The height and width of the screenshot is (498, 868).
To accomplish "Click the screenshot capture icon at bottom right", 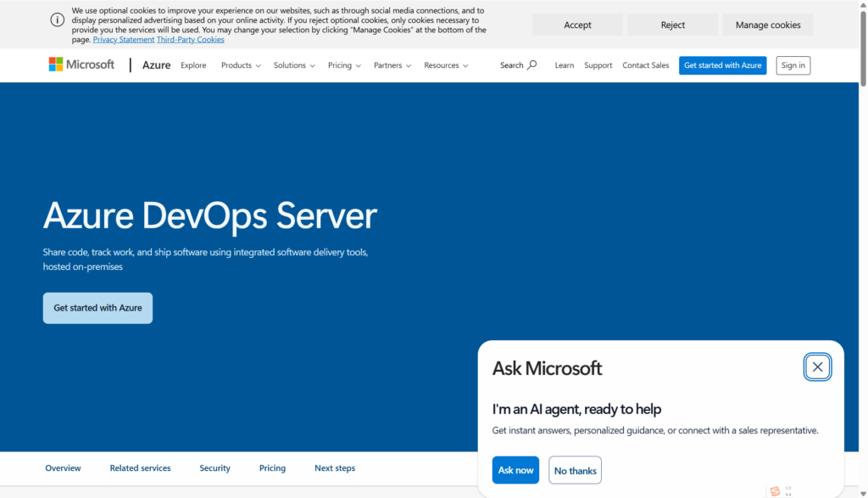I will [788, 491].
